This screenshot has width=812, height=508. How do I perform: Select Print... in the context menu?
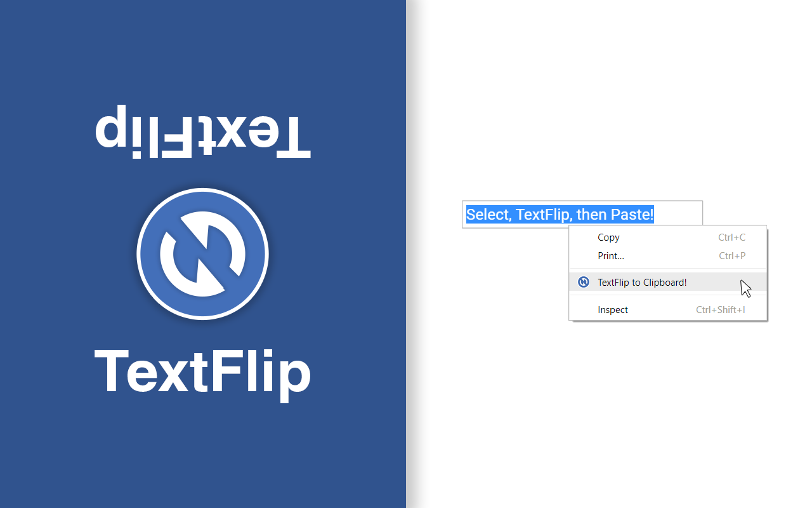[x=668, y=256]
